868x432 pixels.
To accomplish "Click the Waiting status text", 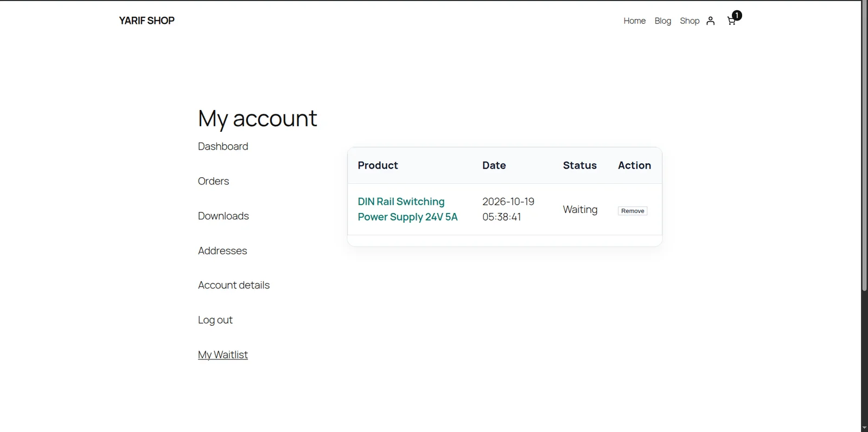I will [580, 209].
